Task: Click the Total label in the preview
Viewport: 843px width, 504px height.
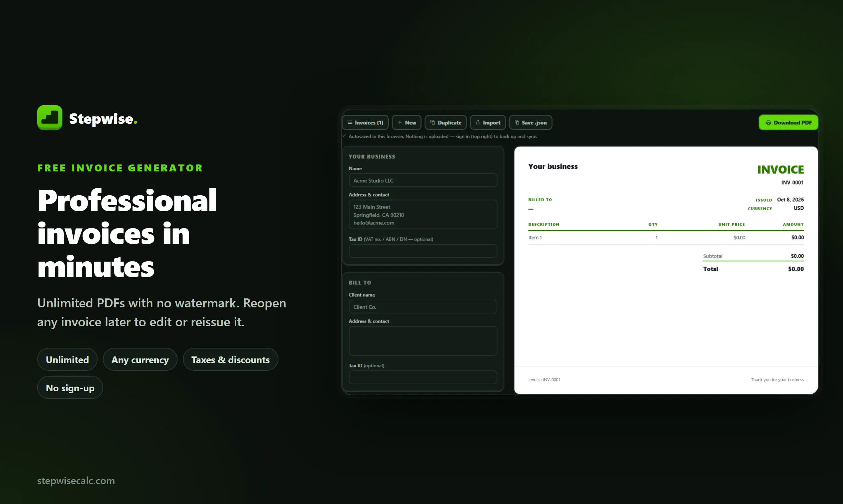Action: [x=711, y=269]
